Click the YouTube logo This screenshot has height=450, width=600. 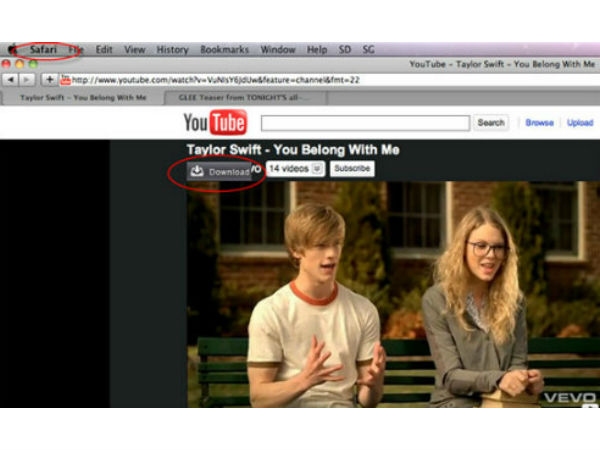(x=215, y=122)
